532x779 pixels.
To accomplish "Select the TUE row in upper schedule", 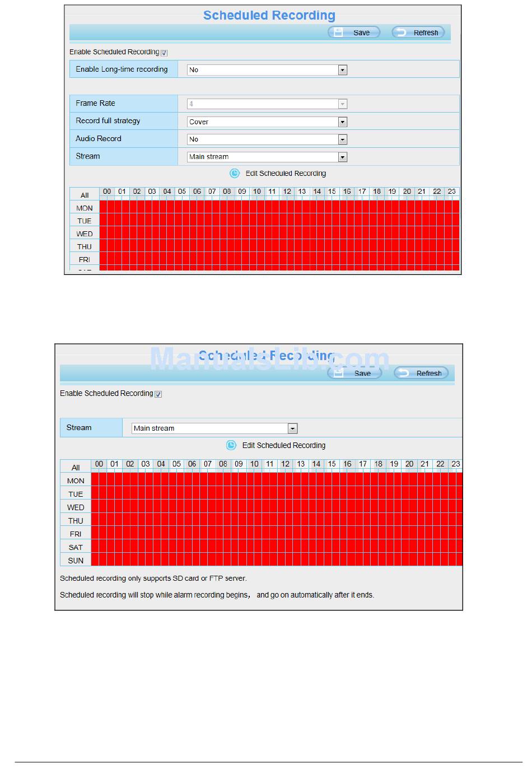I will click(85, 221).
